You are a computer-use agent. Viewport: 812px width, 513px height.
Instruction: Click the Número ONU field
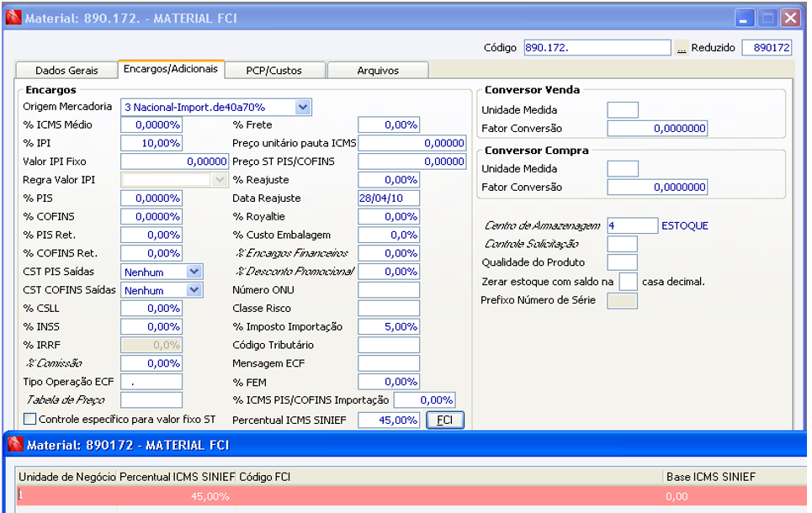coord(389,290)
